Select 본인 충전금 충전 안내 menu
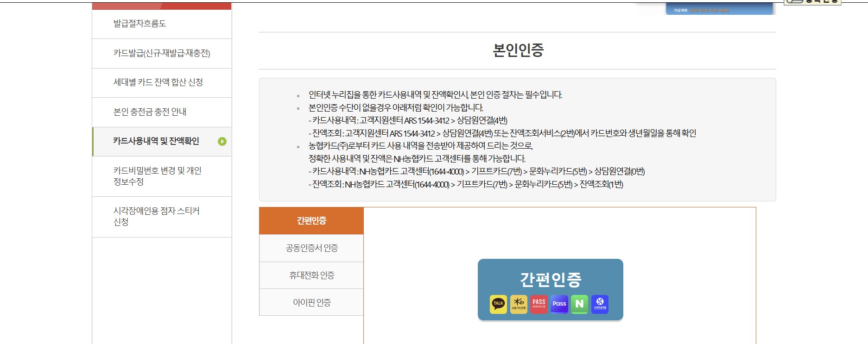 point(162,112)
